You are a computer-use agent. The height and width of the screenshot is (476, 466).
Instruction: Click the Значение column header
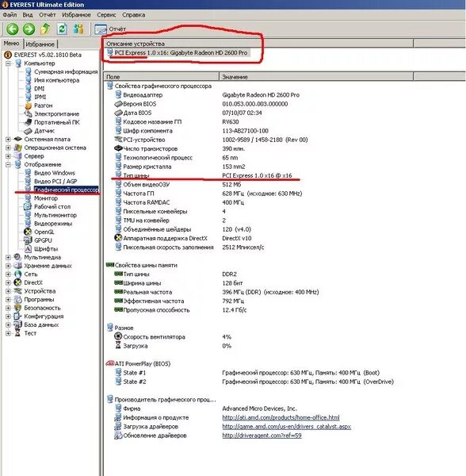(316, 77)
